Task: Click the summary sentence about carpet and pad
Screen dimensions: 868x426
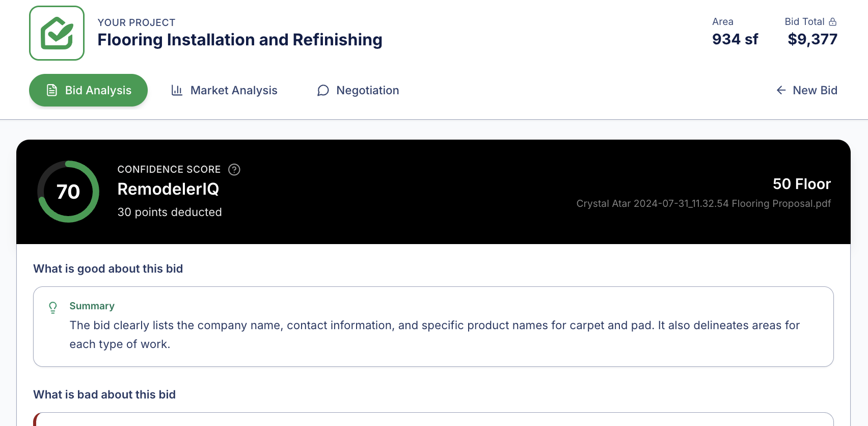Action: (x=435, y=335)
